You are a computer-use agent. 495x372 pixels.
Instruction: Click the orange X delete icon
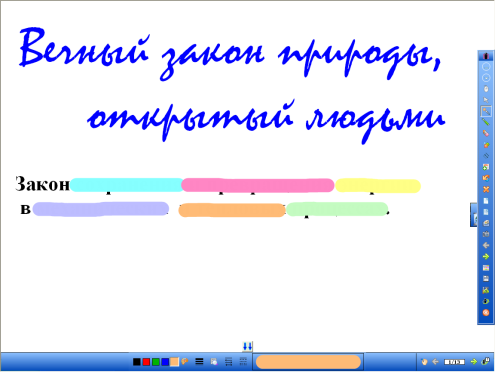486,189
